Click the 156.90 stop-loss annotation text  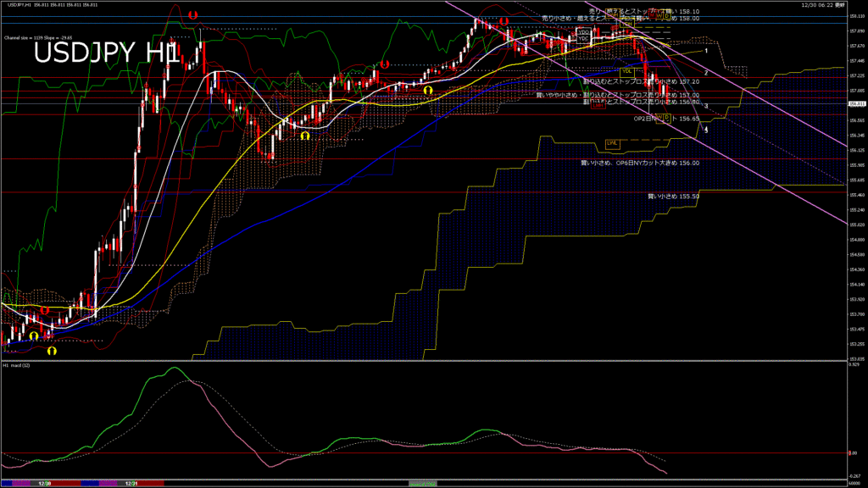click(641, 102)
